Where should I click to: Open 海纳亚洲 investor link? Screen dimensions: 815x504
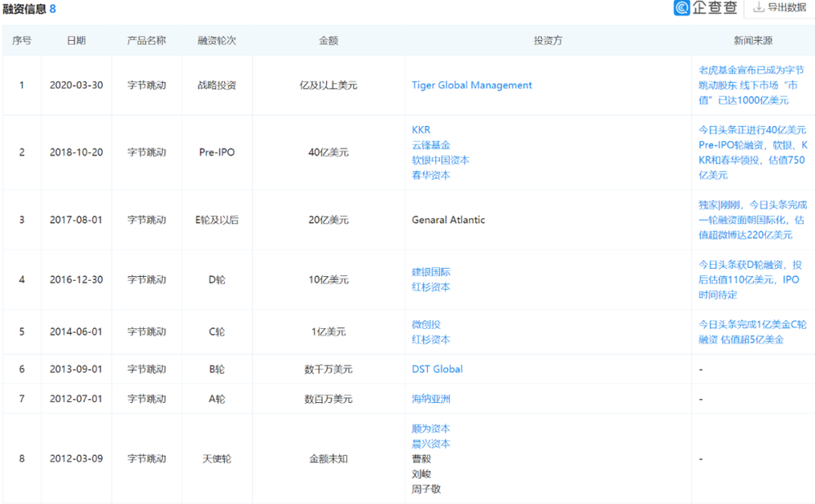point(430,399)
